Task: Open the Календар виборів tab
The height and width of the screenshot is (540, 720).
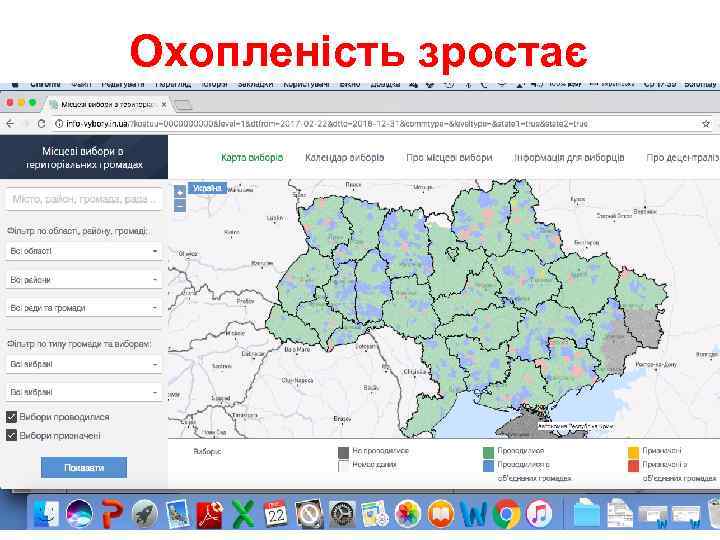Action: coord(344,158)
